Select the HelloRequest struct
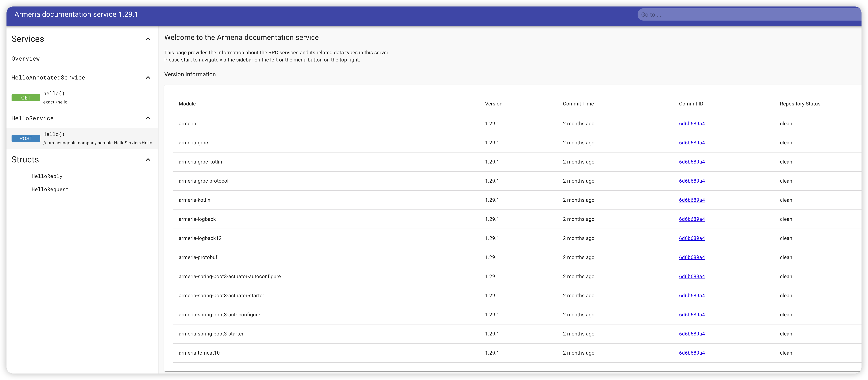Image resolution: width=868 pixels, height=380 pixels. pos(50,189)
